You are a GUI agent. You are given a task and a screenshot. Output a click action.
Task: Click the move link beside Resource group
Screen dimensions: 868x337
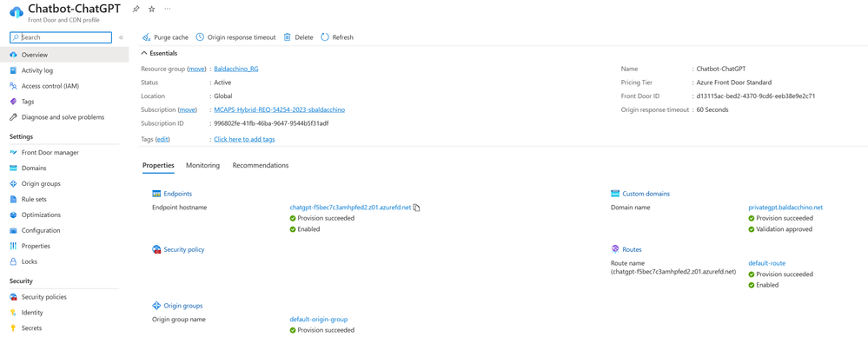click(196, 69)
